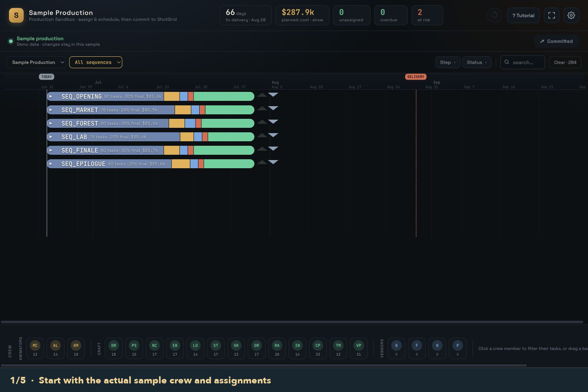The width and height of the screenshot is (588, 392).
Task: Open the Status filter menu
Action: tap(477, 62)
